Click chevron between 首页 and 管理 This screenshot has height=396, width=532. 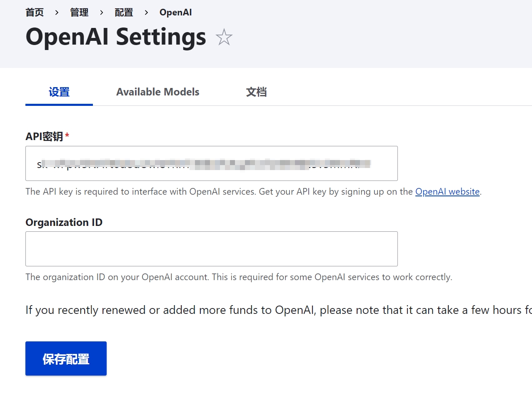(57, 13)
